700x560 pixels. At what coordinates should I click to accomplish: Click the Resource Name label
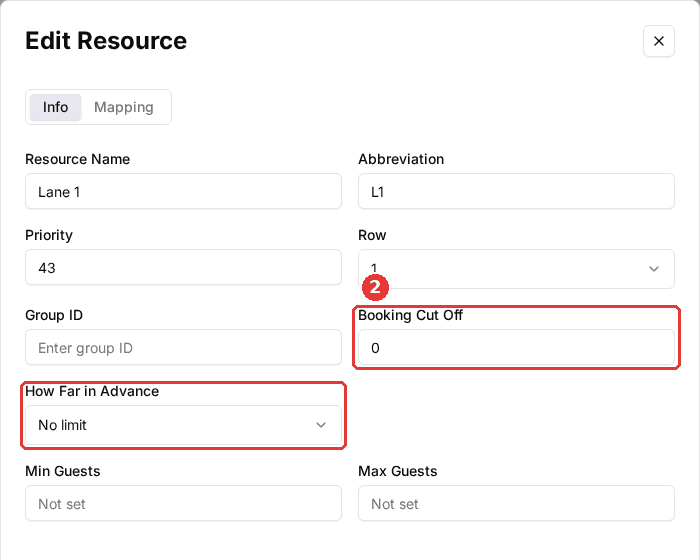78,159
